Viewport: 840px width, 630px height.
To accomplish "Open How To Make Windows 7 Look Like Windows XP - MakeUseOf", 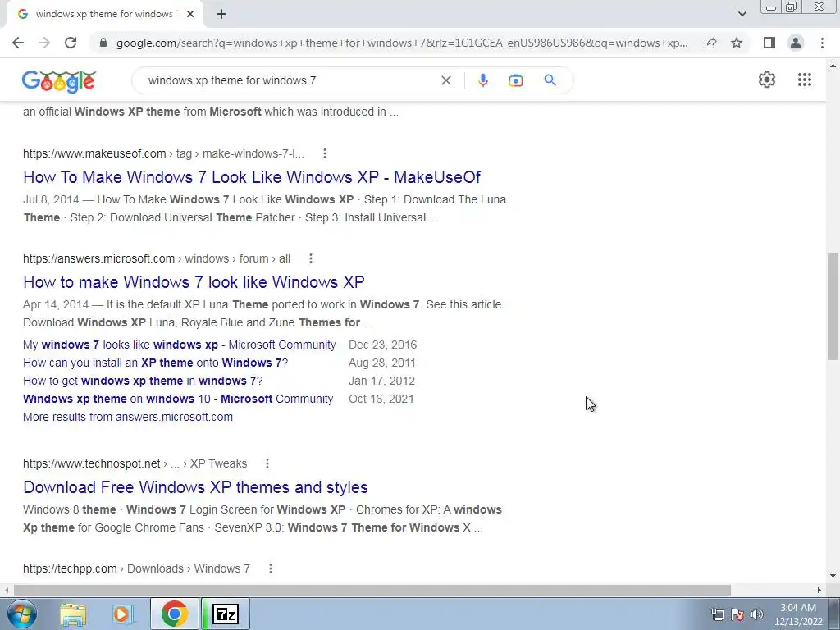I will [252, 177].
